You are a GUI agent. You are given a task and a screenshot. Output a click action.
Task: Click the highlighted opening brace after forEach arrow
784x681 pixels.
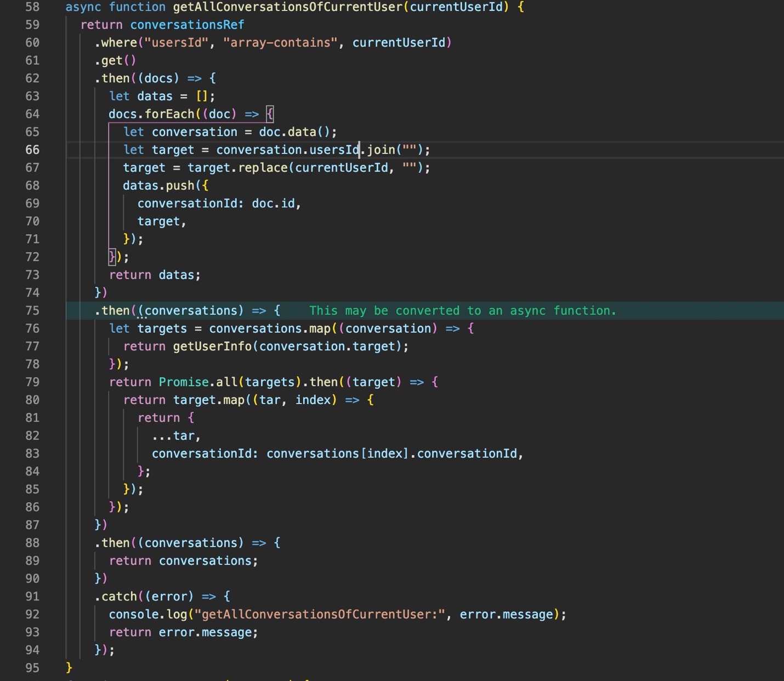coord(270,114)
